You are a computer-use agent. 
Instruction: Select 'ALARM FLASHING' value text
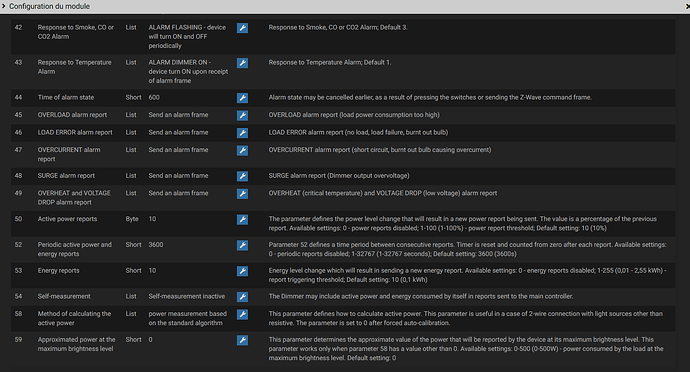(187, 37)
